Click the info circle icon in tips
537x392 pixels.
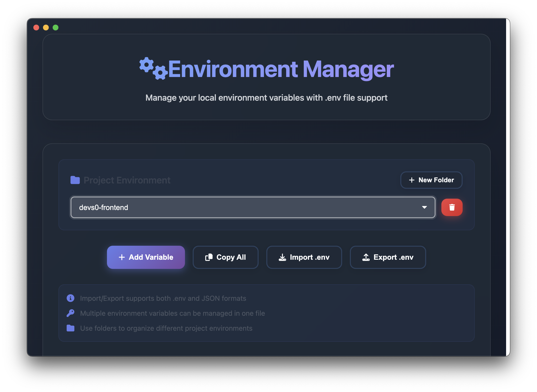pos(71,298)
